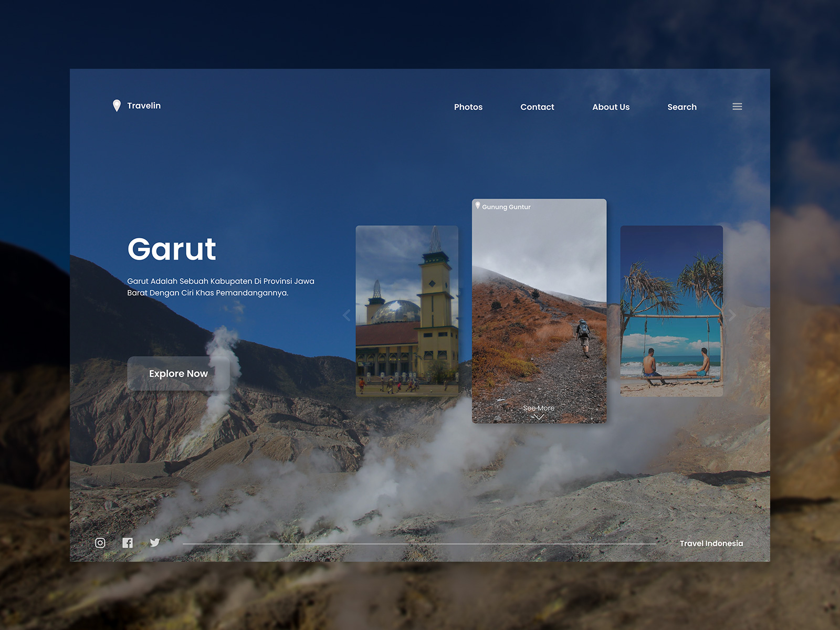Expand the See More section
840x630 pixels.
[538, 408]
